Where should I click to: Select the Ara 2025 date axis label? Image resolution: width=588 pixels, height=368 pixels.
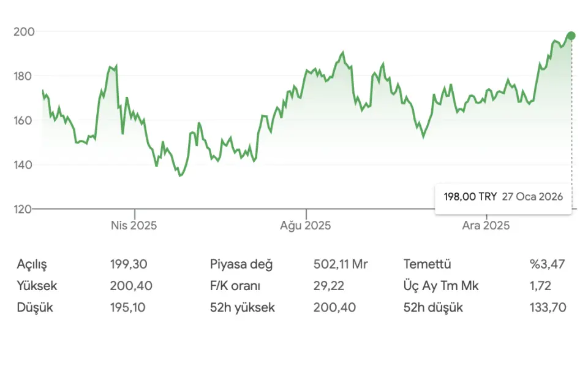point(486,226)
